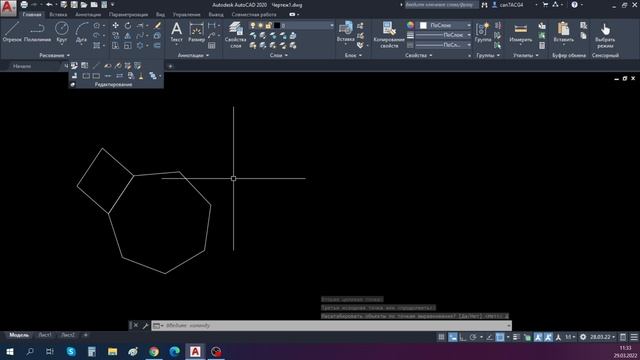Image resolution: width=640 pixels, height=360 pixels.
Task: Toggle lineweight display in status bar
Action: pyautogui.click(x=516, y=337)
